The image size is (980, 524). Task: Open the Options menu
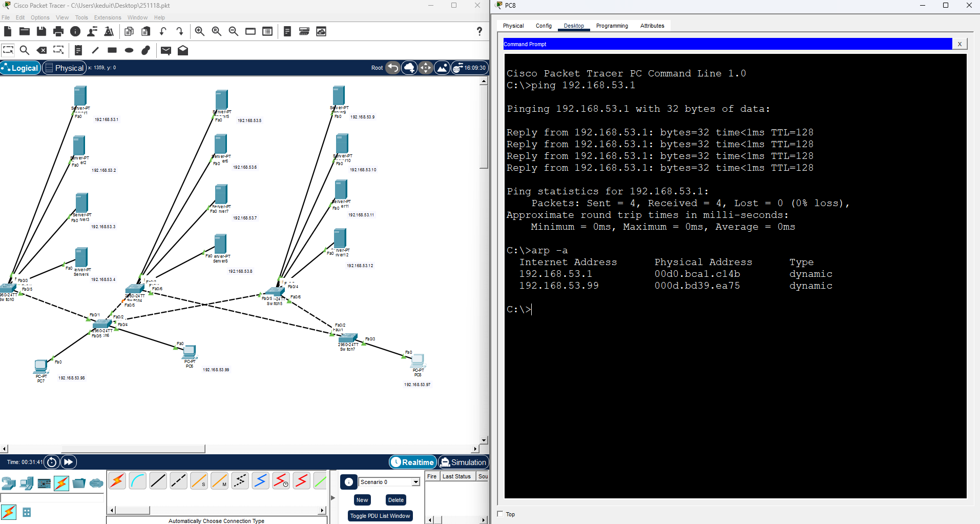point(40,17)
